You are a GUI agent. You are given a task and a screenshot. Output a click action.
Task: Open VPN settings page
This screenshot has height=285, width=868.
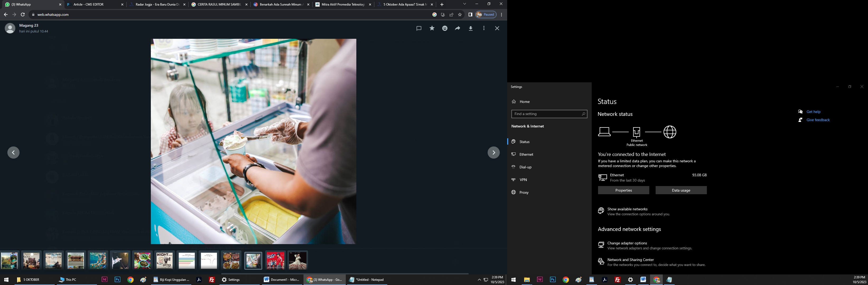(x=549, y=180)
